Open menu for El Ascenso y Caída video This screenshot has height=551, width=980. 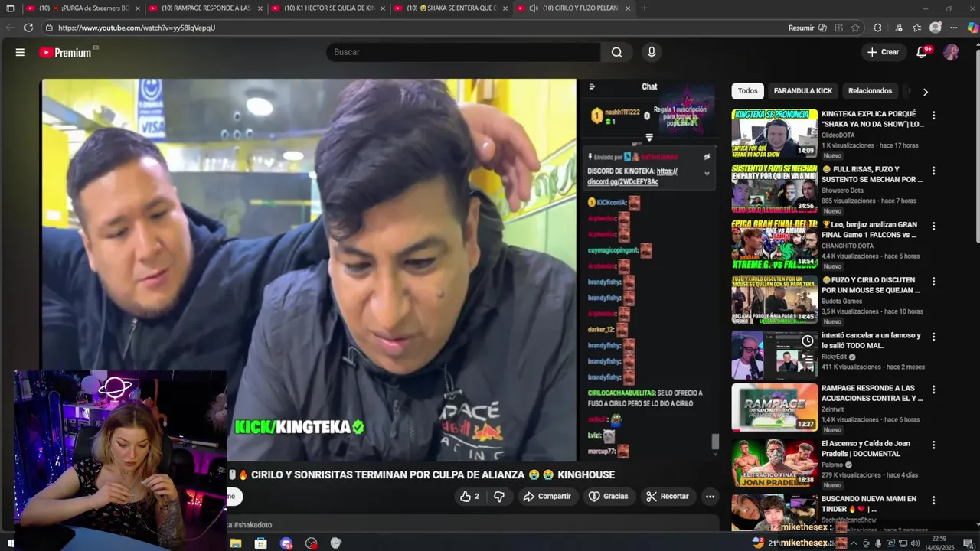click(x=933, y=445)
